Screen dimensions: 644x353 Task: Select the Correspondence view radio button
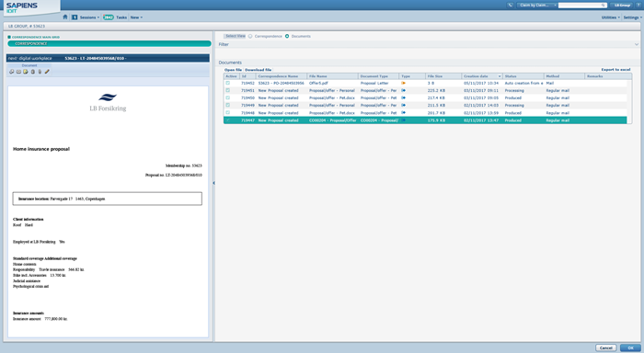pos(250,36)
